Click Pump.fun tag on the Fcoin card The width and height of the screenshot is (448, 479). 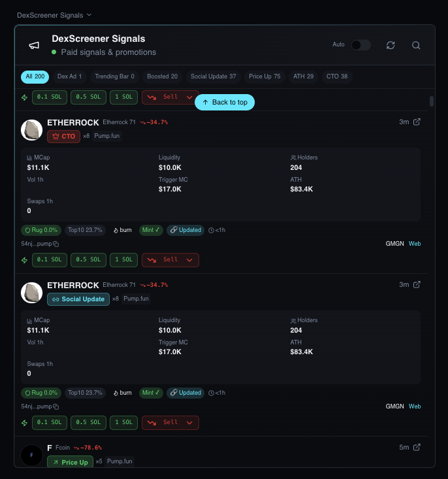pos(120,461)
